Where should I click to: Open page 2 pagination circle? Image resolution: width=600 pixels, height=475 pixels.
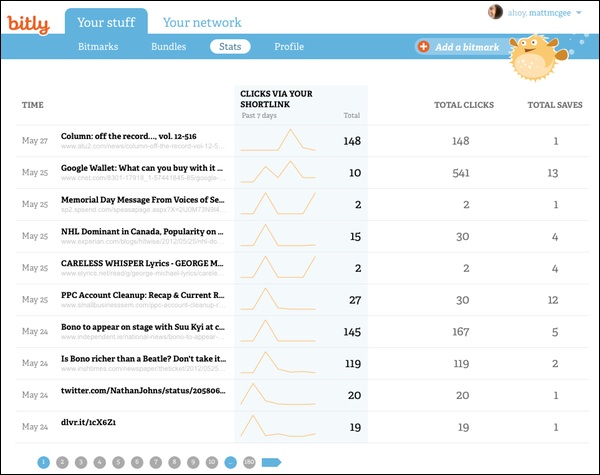pyautogui.click(x=62, y=462)
